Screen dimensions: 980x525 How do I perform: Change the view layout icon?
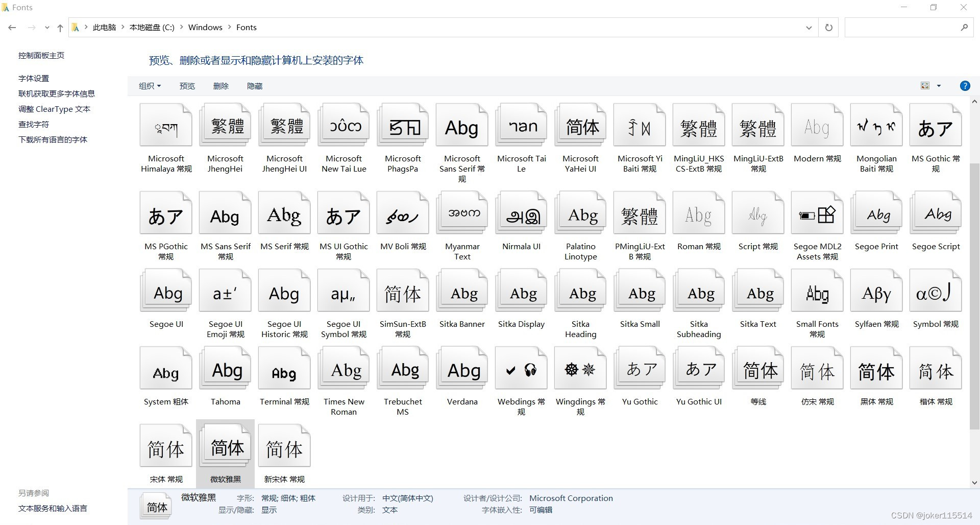[x=925, y=86]
